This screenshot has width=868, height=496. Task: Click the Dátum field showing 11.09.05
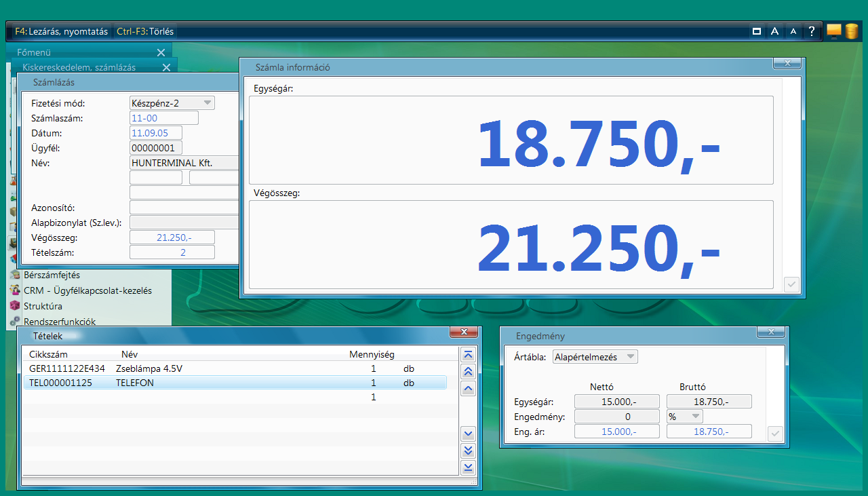[156, 133]
